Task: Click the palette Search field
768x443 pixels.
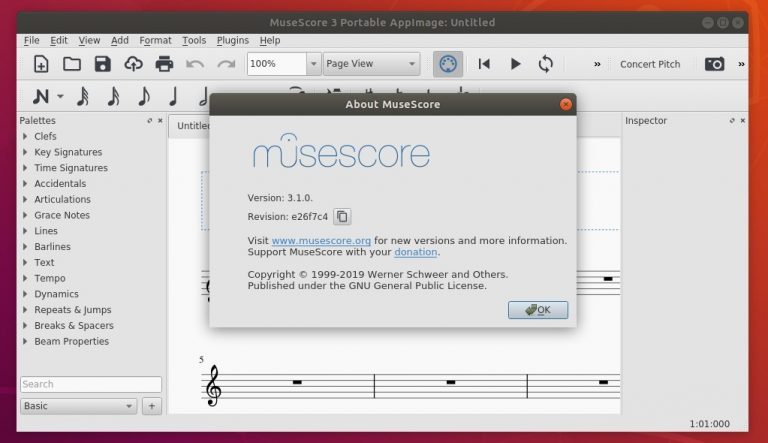Action: point(91,384)
